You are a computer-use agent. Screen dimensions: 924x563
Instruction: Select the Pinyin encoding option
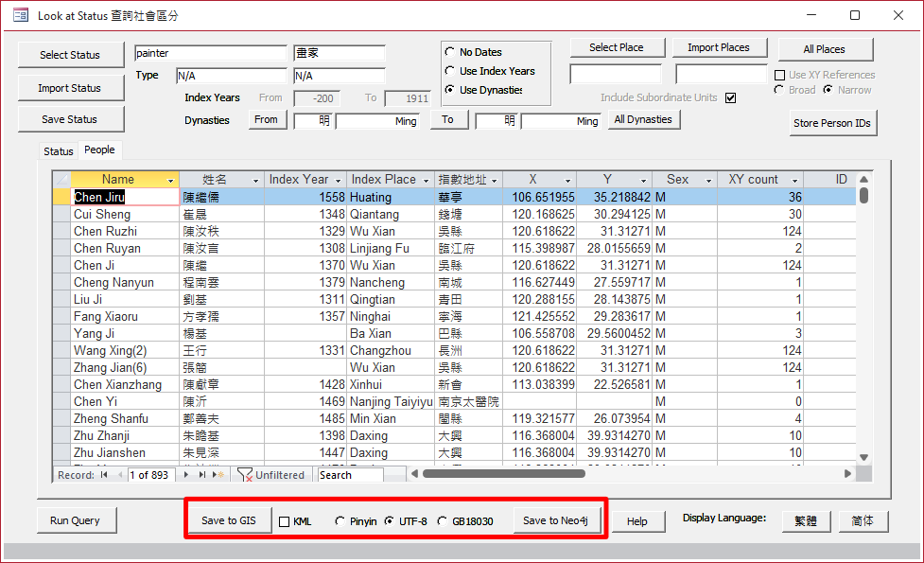340,521
